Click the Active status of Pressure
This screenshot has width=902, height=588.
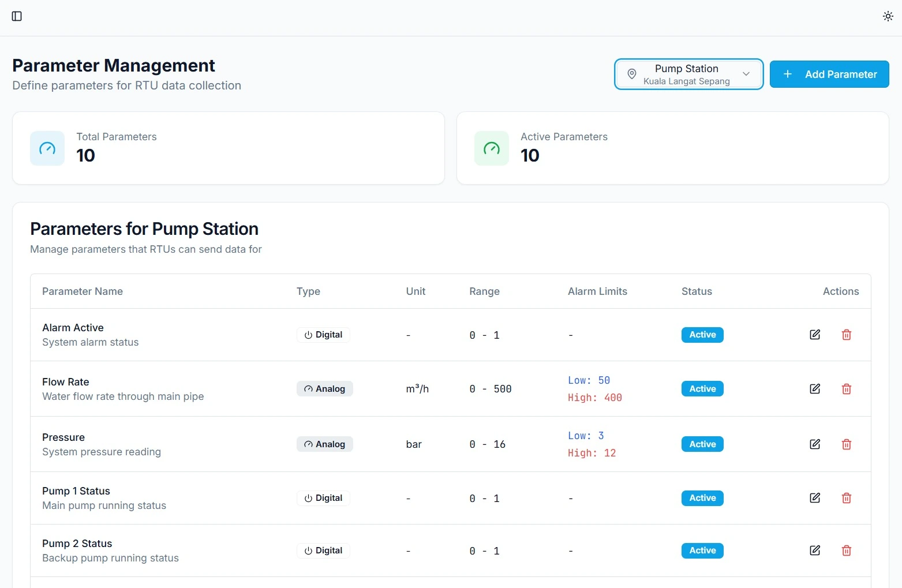[702, 444]
